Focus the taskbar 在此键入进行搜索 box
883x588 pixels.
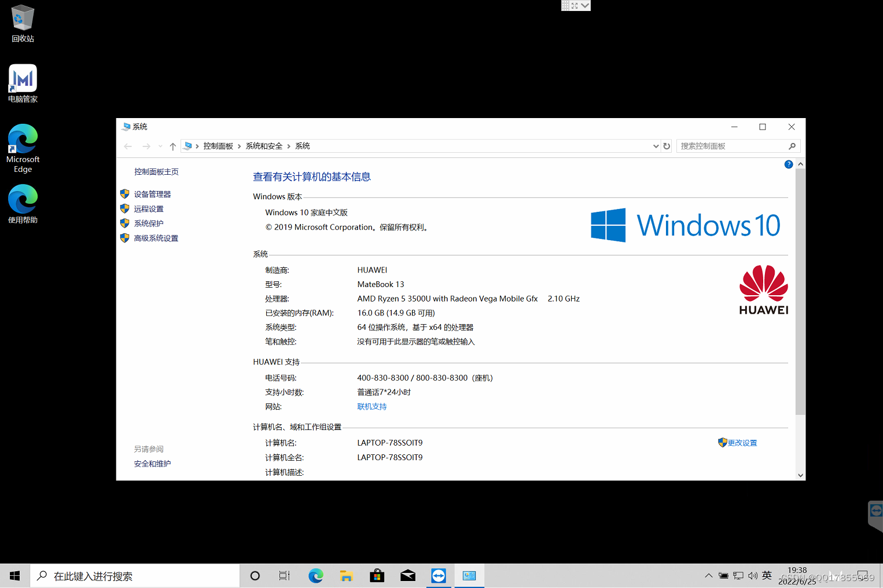click(135, 576)
